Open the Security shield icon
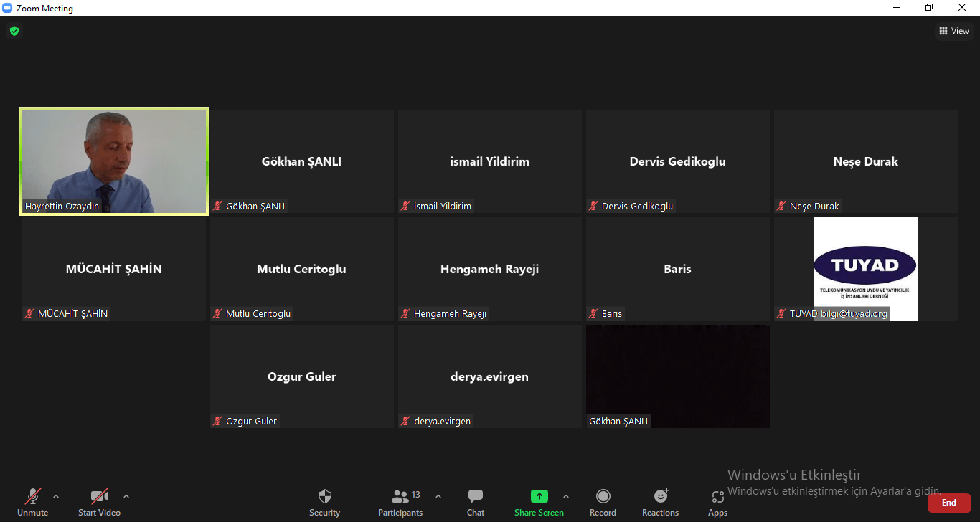Viewport: 980px width, 522px height. pos(324,497)
